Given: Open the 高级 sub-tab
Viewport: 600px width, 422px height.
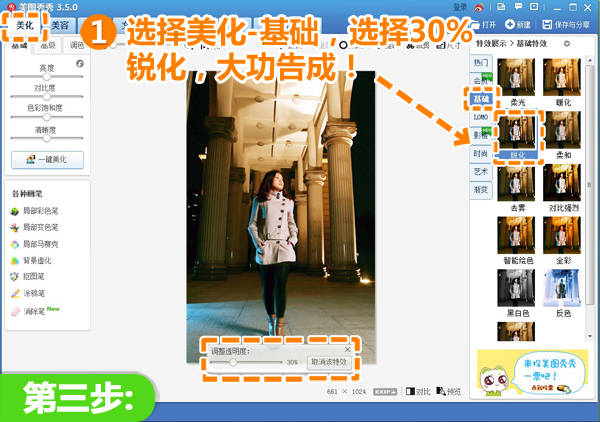Looking at the screenshot, I should [x=48, y=45].
